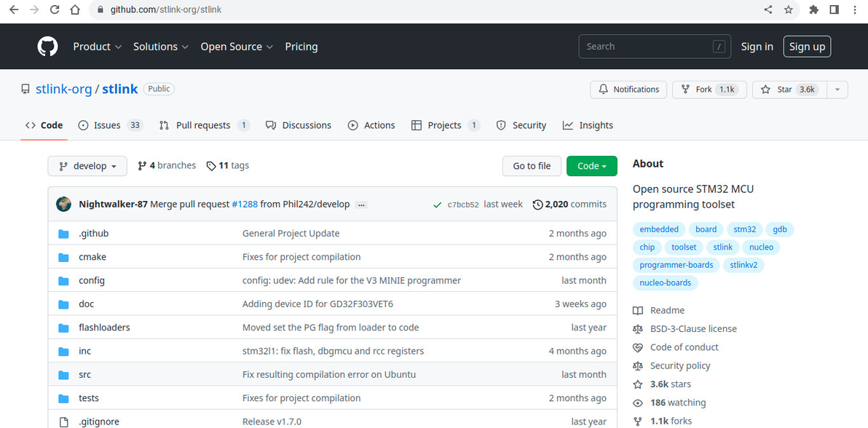This screenshot has width=868, height=428.
Task: Open the Pull requests tab
Action: click(204, 125)
